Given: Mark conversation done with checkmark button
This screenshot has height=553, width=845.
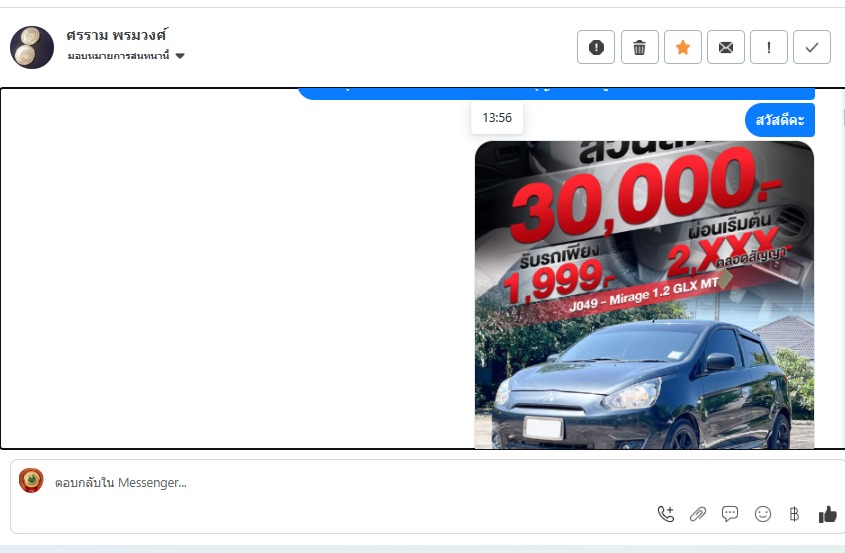Looking at the screenshot, I should coord(812,47).
